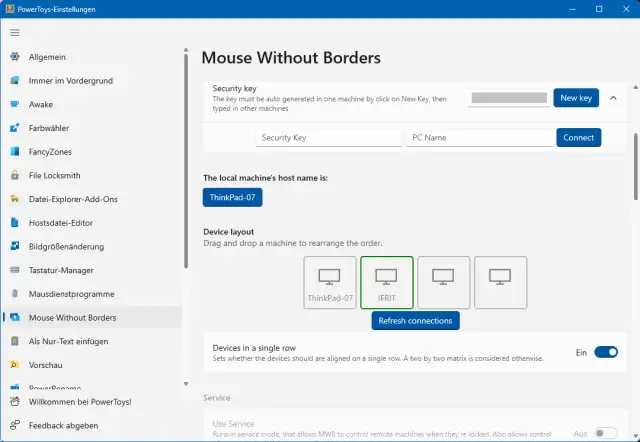The height and width of the screenshot is (442, 640).
Task: Toggle the Devices in a single row switch
Action: point(606,352)
